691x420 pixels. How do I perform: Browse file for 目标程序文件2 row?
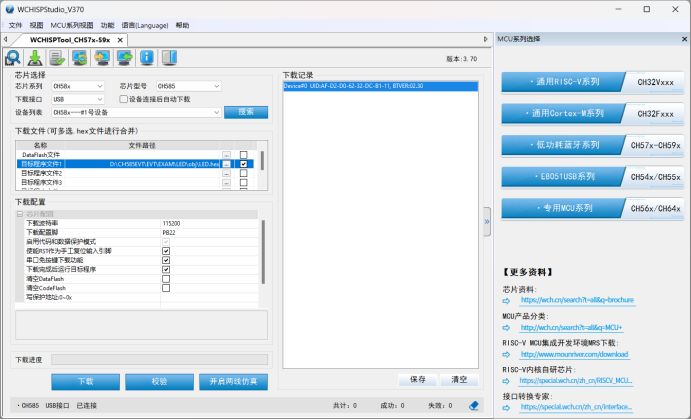coord(226,173)
